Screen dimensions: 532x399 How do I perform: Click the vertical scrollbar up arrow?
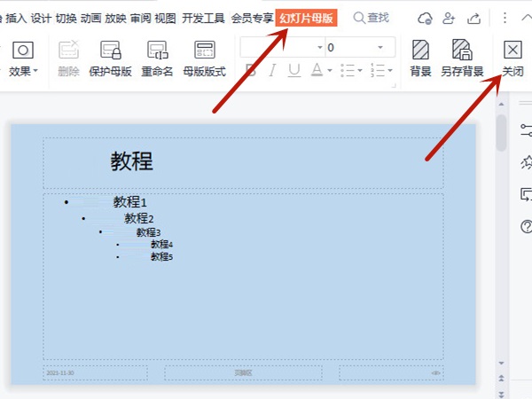pyautogui.click(x=502, y=104)
